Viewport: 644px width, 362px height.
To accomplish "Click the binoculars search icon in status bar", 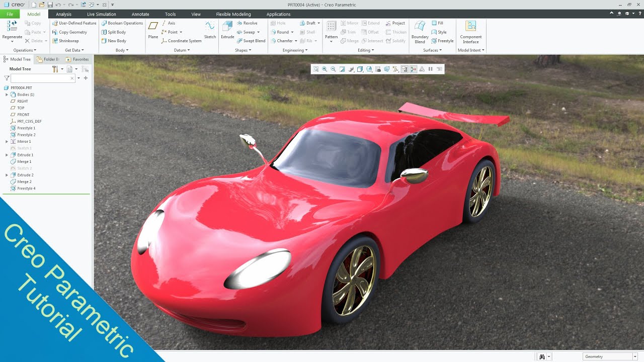I will (x=542, y=356).
